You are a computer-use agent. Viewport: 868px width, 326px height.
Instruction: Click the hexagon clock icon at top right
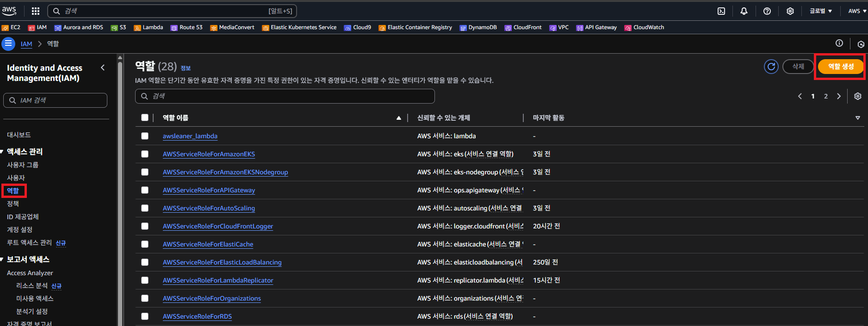(861, 44)
